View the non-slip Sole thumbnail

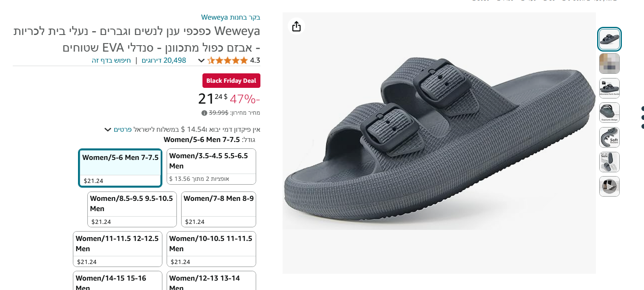click(609, 162)
